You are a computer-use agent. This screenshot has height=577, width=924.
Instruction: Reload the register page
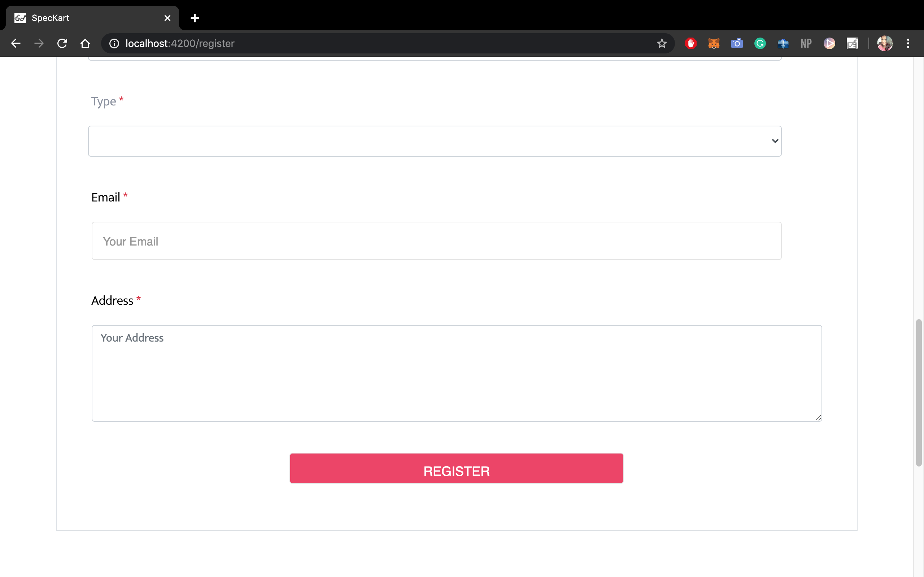[x=62, y=43]
